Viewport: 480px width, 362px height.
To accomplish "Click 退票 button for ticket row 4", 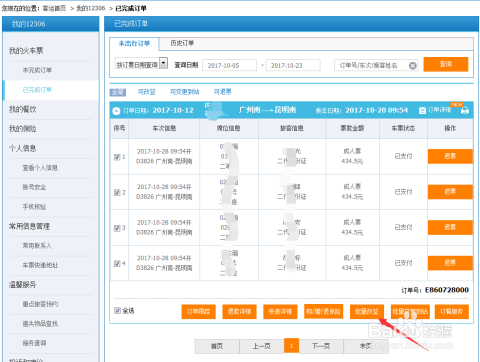I will pos(450,263).
